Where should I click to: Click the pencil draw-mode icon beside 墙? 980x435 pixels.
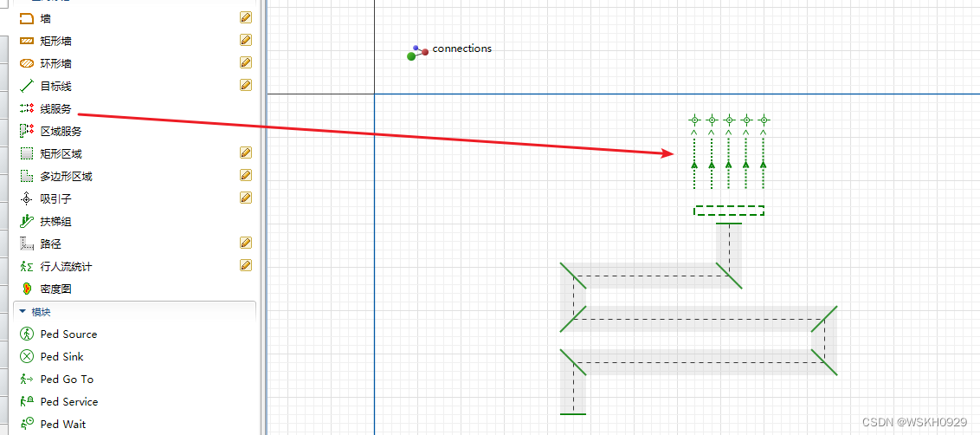coord(246,17)
